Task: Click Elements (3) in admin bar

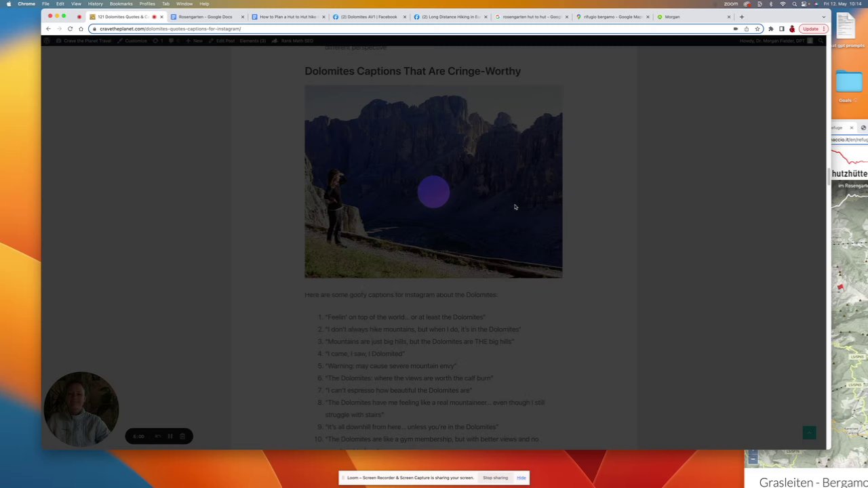Action: (x=252, y=41)
